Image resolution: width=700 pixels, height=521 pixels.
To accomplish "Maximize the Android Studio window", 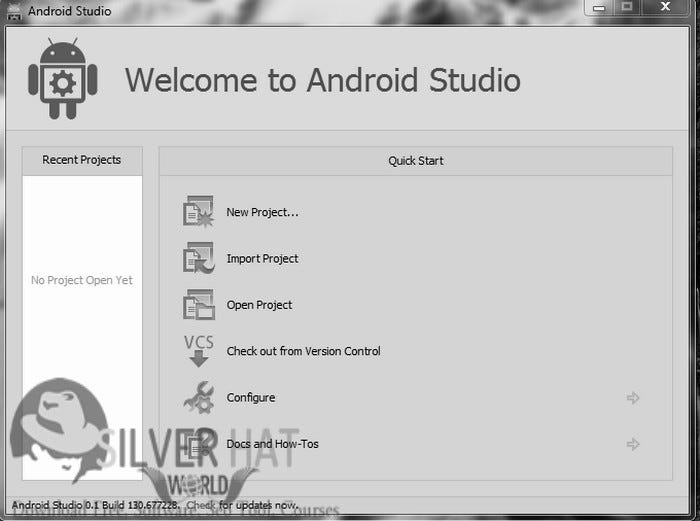I will [x=626, y=7].
